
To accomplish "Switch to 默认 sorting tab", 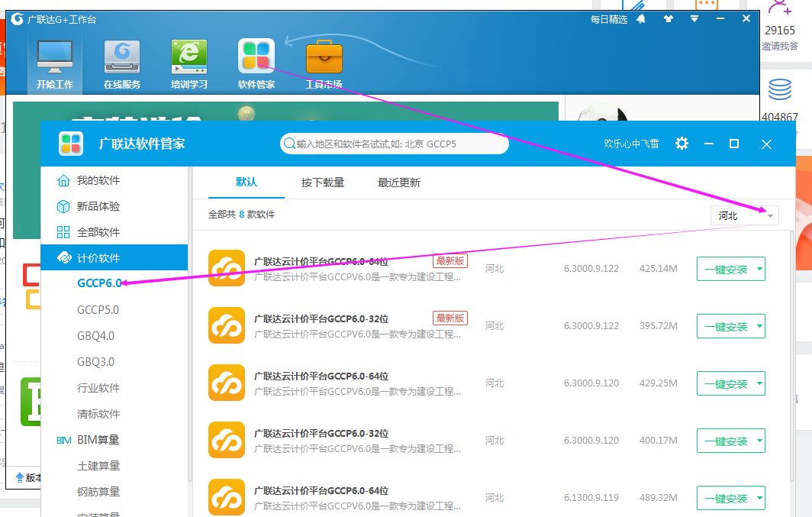I will click(x=246, y=182).
